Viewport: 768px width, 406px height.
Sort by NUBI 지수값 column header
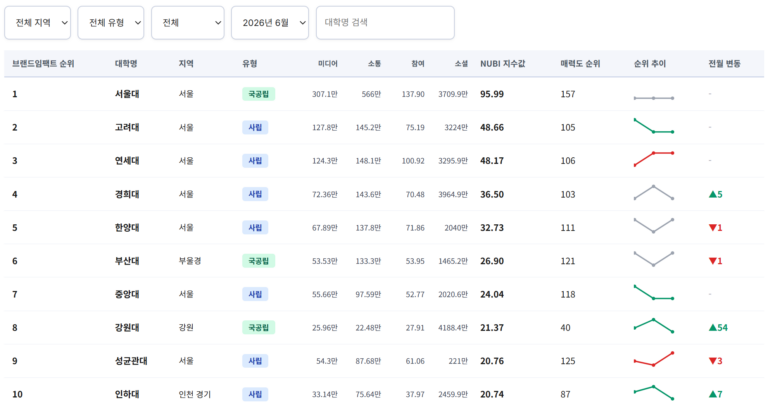click(x=503, y=64)
